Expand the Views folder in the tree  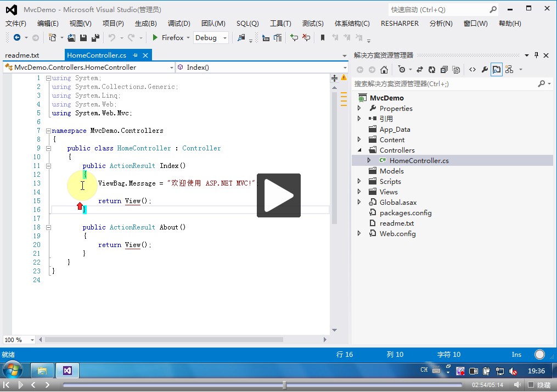[x=359, y=192]
